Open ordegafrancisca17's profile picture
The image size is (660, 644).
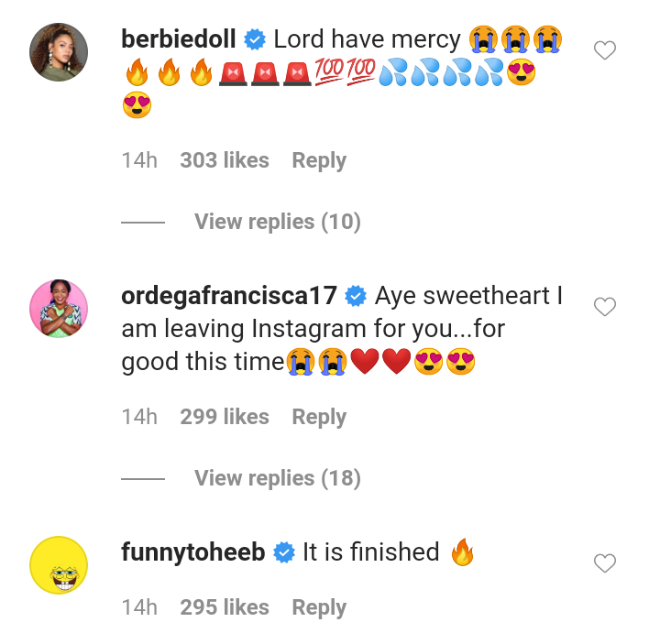point(59,309)
